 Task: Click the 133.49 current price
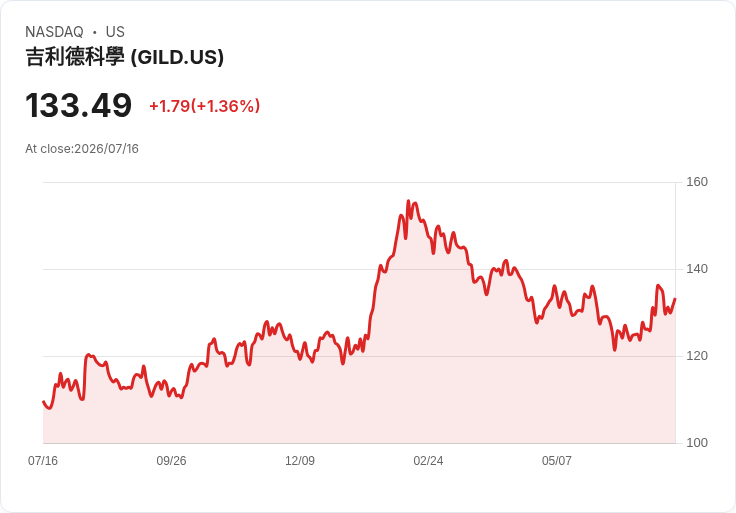tap(78, 105)
